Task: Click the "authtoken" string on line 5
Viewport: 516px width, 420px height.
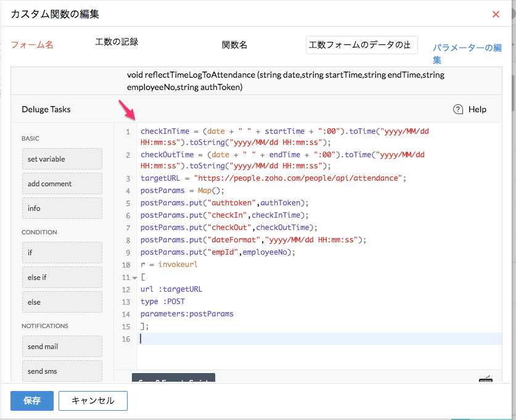Action: (x=232, y=203)
